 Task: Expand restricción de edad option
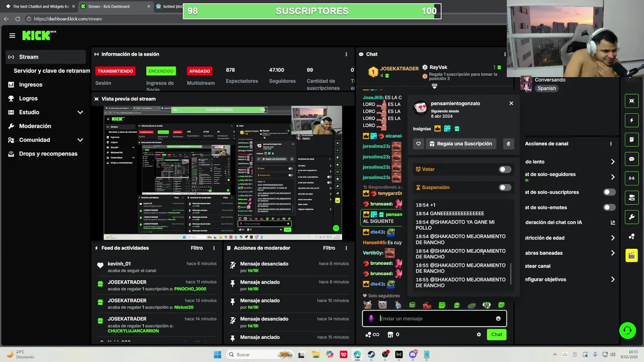point(613,238)
